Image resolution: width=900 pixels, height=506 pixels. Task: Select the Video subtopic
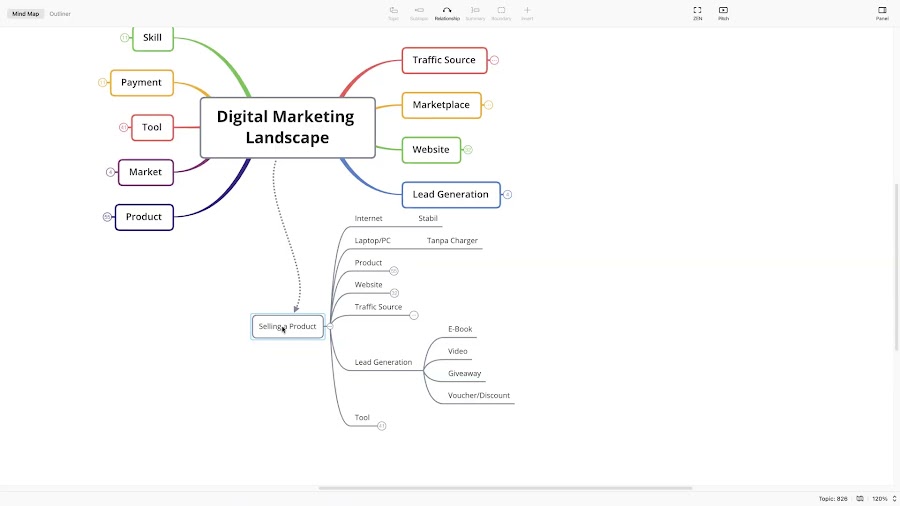[x=458, y=351]
